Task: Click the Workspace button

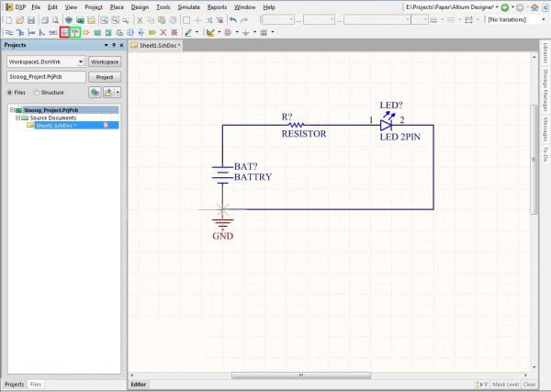Action: pyautogui.click(x=105, y=62)
